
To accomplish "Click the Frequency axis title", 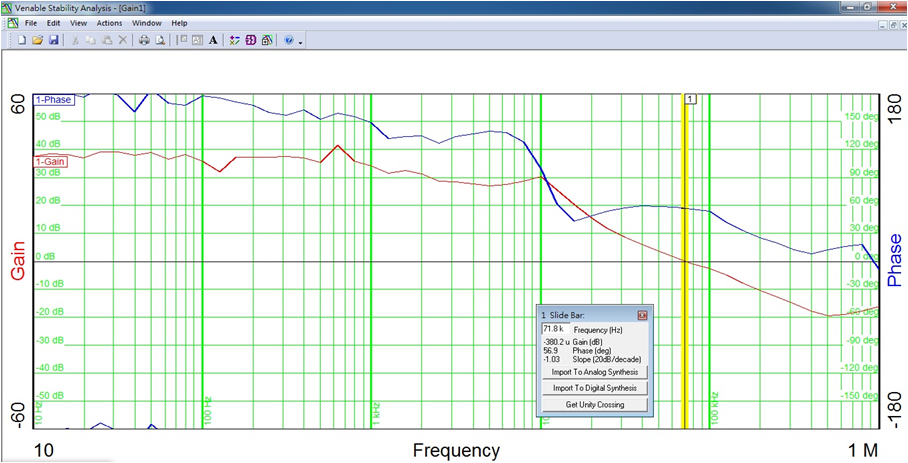I will click(456, 450).
